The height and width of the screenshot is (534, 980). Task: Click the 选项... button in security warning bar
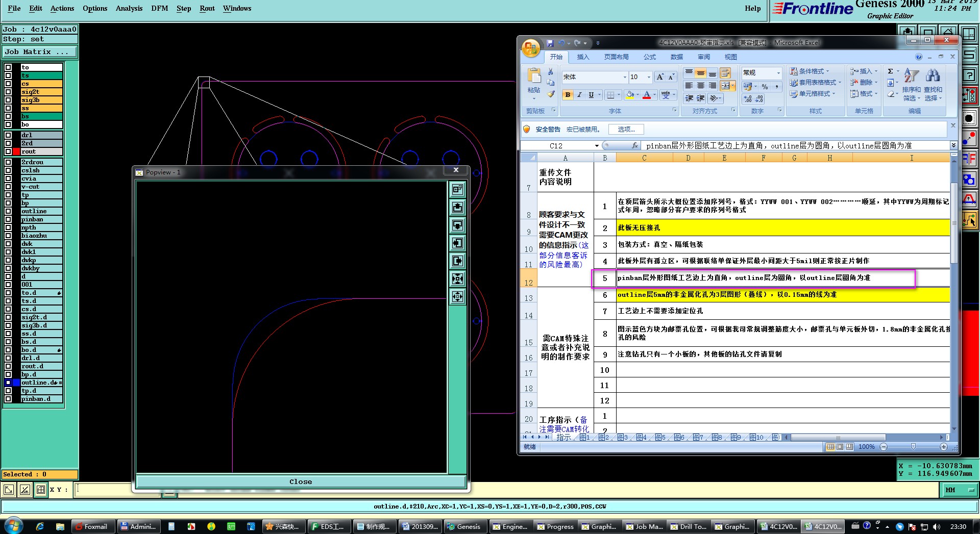(x=626, y=130)
